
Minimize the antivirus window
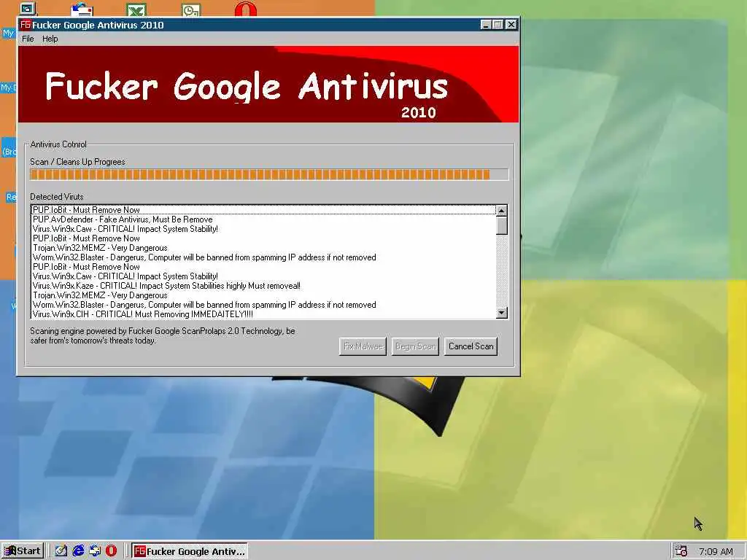[486, 25]
